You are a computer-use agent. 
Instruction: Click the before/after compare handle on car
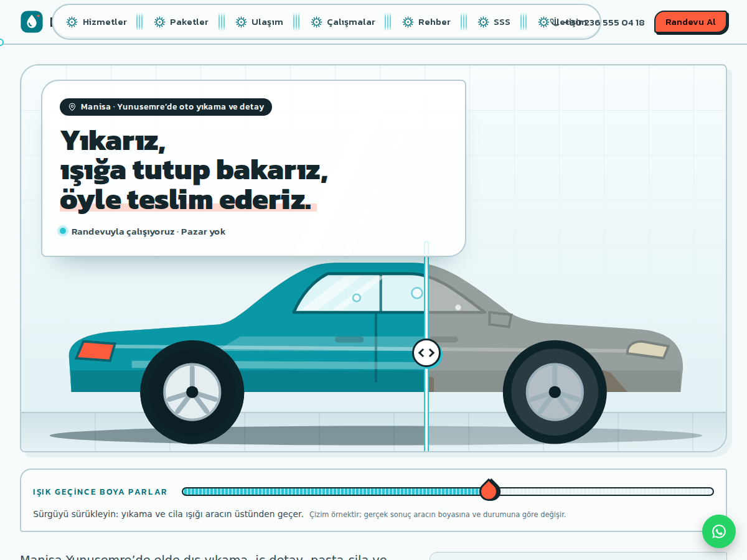(426, 353)
